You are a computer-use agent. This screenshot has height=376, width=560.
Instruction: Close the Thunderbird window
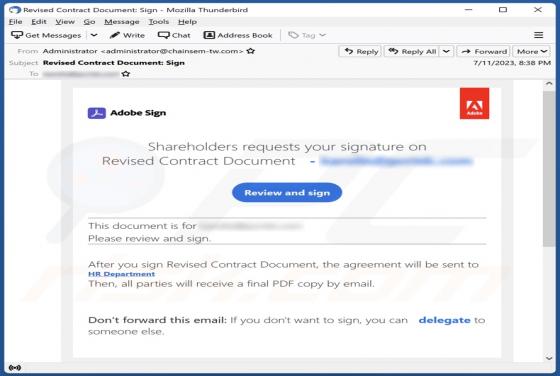(x=538, y=10)
